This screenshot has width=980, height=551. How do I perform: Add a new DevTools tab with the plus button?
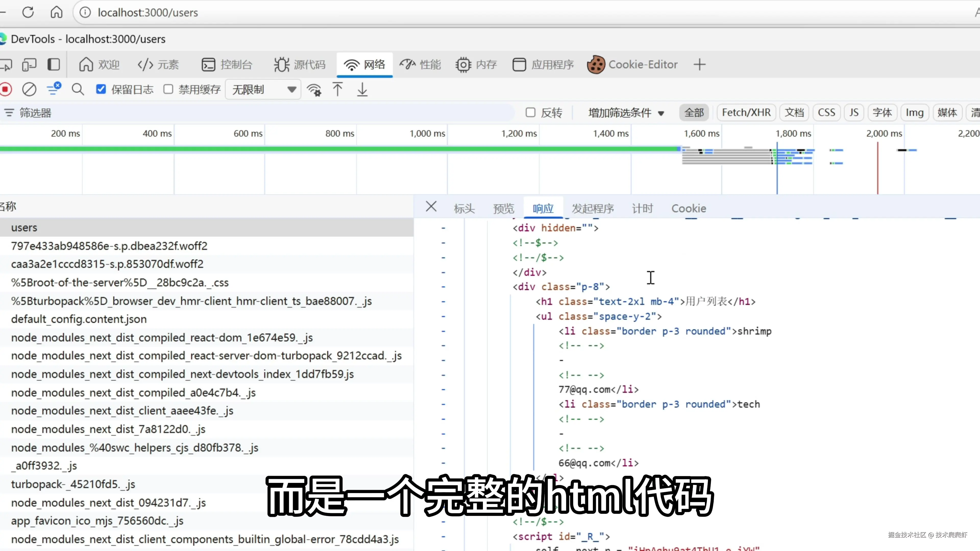699,65
